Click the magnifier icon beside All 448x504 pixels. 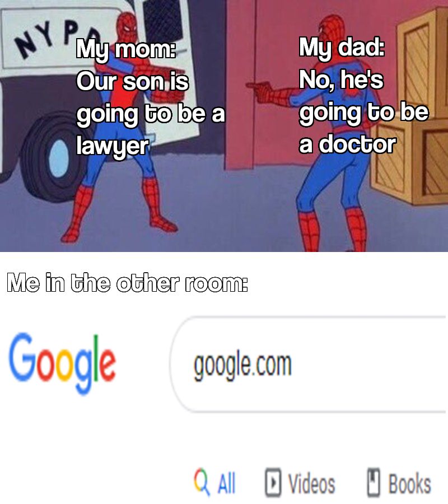click(x=202, y=483)
